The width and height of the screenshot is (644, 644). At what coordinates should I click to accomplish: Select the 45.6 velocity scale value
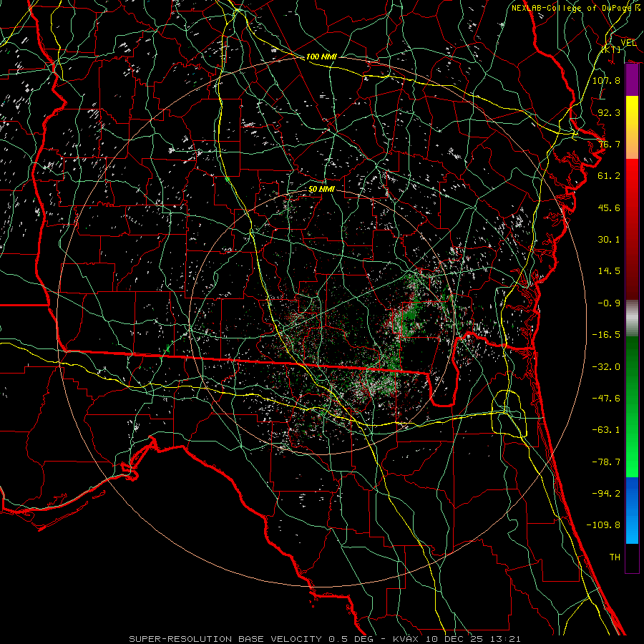coord(609,208)
